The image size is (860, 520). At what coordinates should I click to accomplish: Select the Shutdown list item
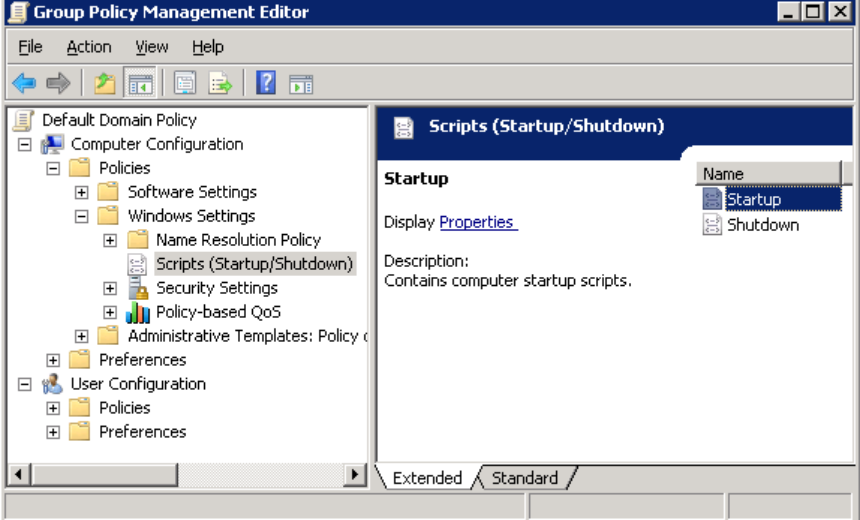point(763,225)
